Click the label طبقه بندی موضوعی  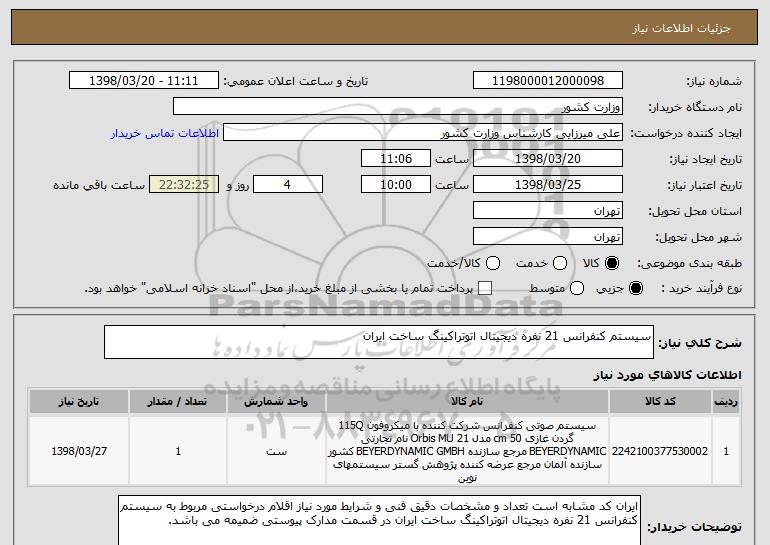pyautogui.click(x=689, y=264)
